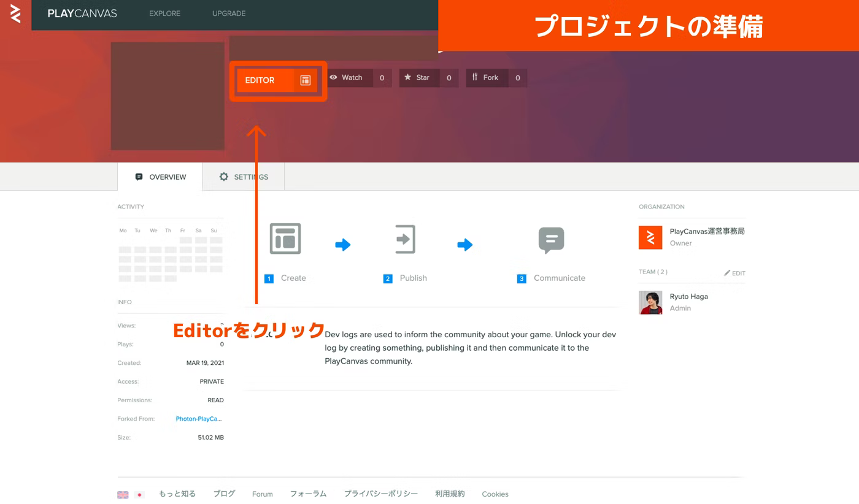Open the EXPLORE menu item
Screen dimensions: 859x504
coord(164,13)
